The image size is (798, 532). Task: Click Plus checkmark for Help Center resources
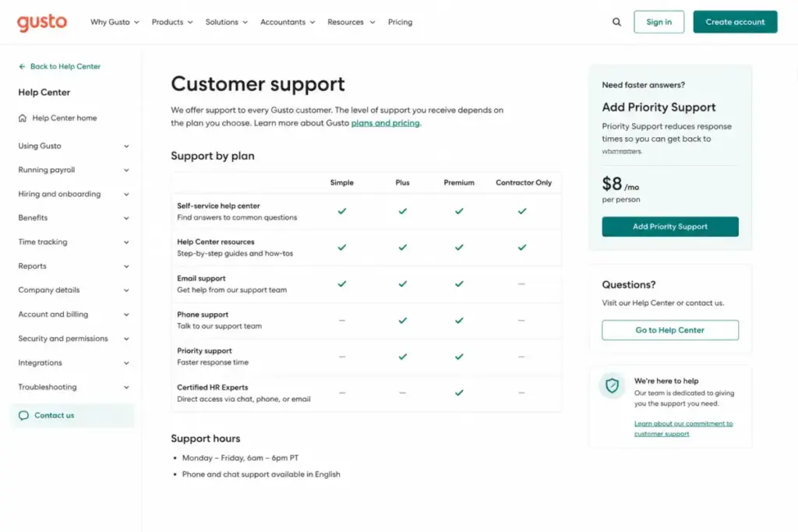[403, 247]
